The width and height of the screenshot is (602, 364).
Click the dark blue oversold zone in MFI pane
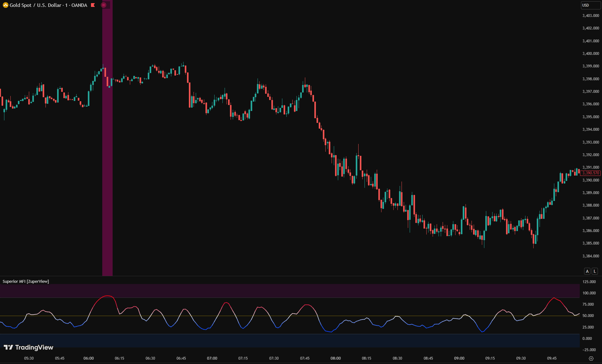(x=282, y=341)
